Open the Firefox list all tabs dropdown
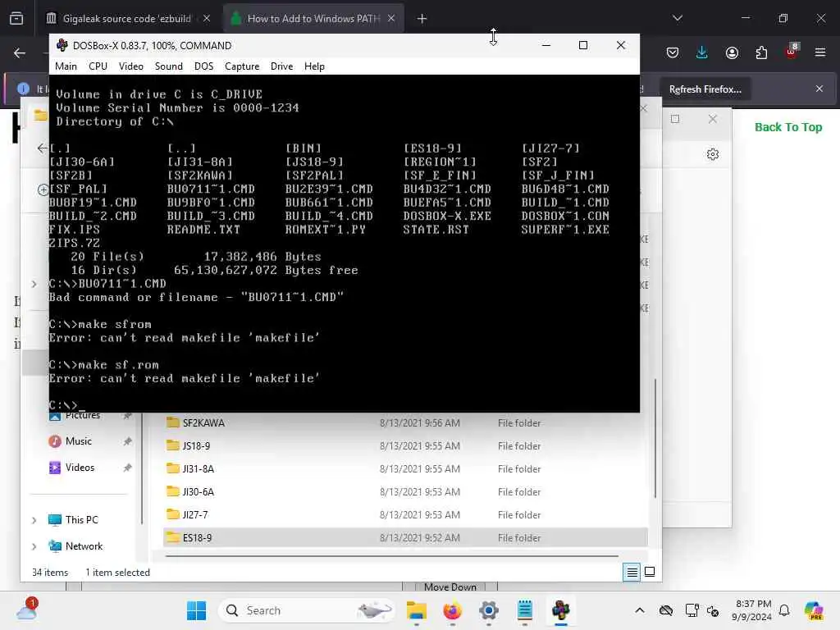 click(x=677, y=18)
